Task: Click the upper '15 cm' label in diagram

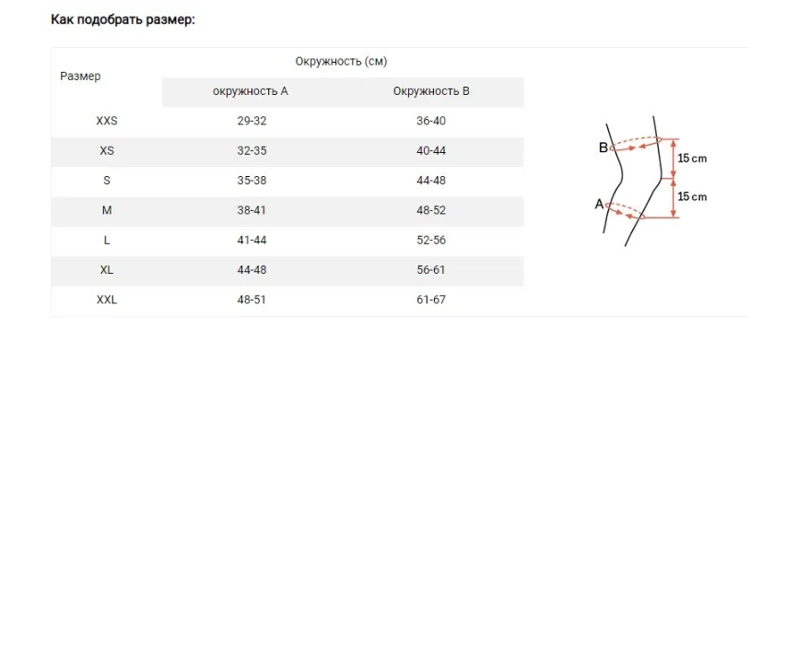Action: [692, 159]
